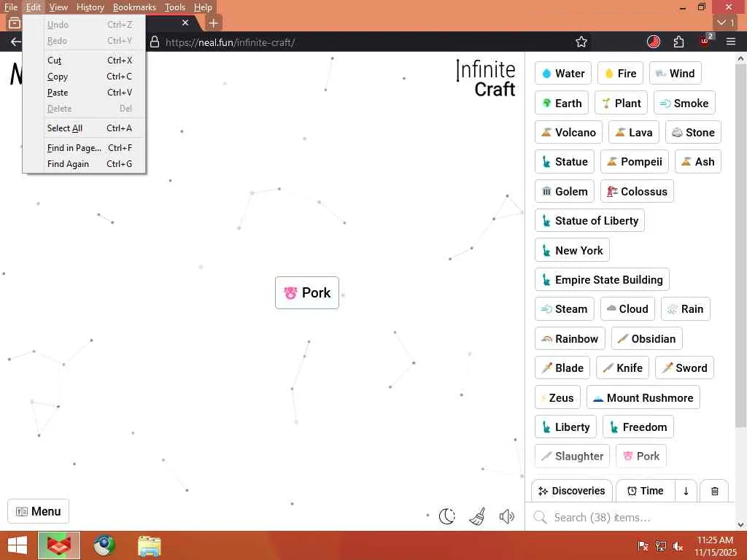Expand the list all tabs dropdown

726,23
